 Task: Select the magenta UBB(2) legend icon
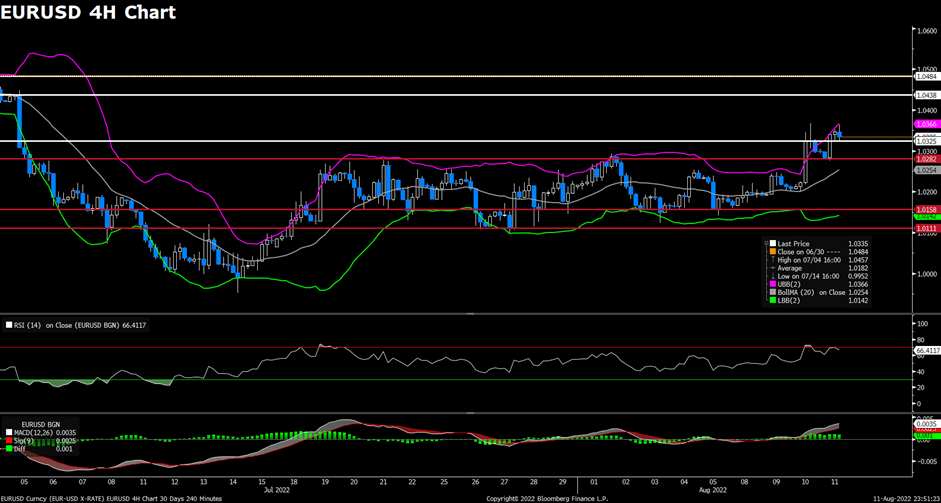tap(772, 284)
